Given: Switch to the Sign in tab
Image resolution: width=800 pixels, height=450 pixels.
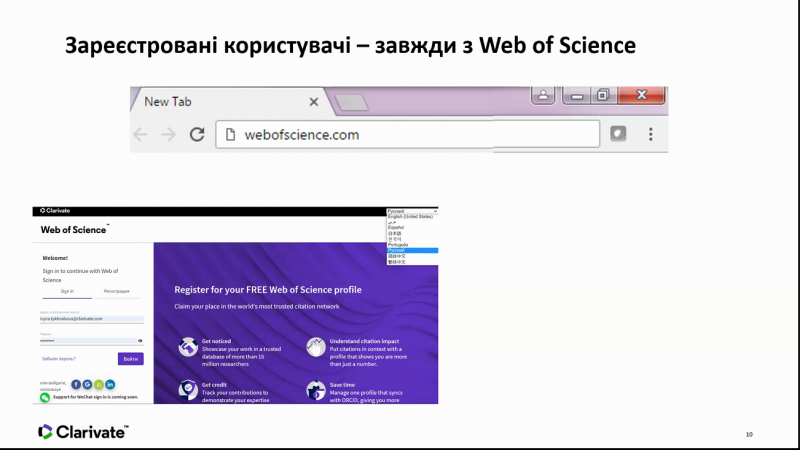Looking at the screenshot, I should click(66, 291).
